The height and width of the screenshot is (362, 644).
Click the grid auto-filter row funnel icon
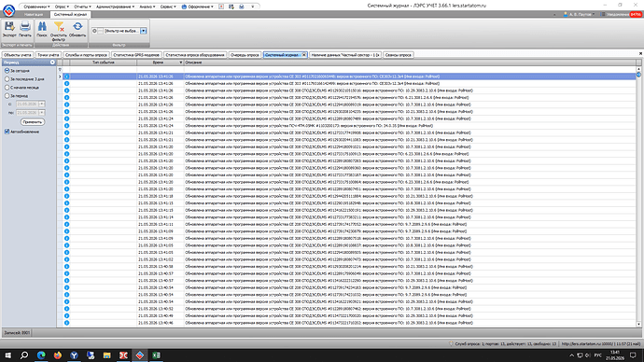60,69
